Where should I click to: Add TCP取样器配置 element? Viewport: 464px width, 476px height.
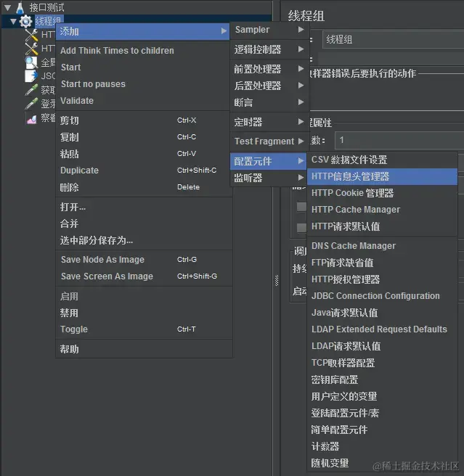(x=382, y=363)
